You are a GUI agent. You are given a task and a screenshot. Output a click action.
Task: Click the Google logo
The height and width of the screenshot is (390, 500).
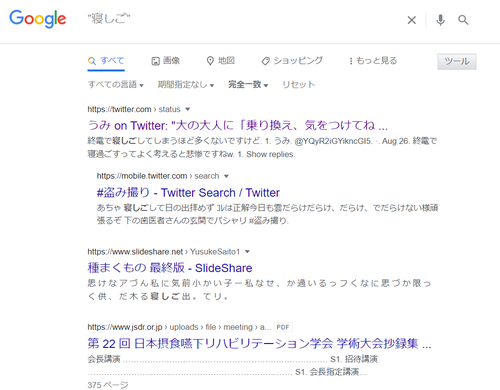pos(38,19)
